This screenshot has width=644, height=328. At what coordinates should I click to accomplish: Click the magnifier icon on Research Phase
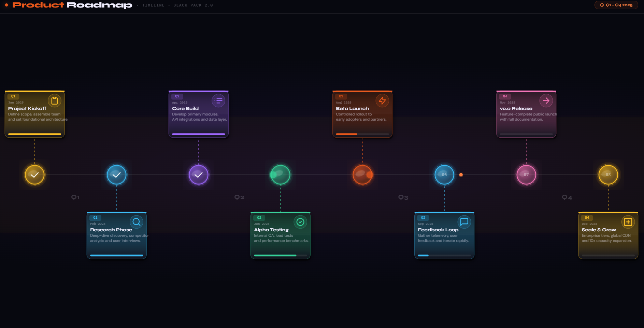coord(136,222)
